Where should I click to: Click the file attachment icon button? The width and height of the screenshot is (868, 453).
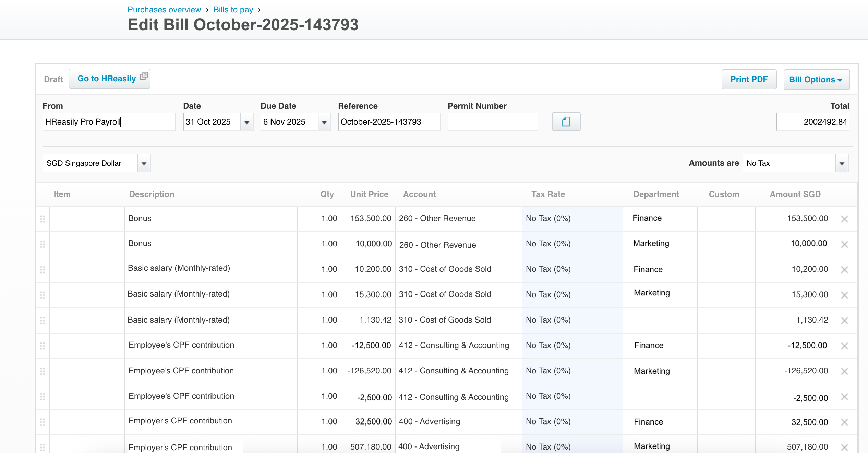click(x=566, y=121)
